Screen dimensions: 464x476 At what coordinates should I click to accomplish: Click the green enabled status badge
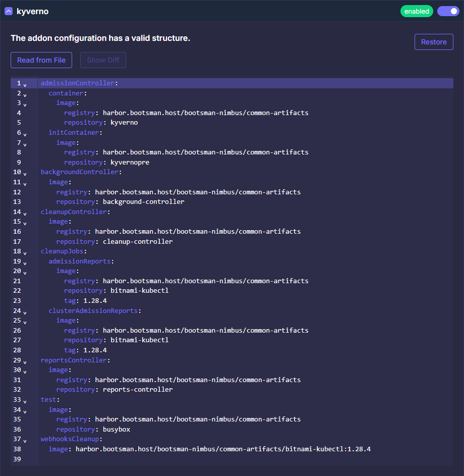417,11
